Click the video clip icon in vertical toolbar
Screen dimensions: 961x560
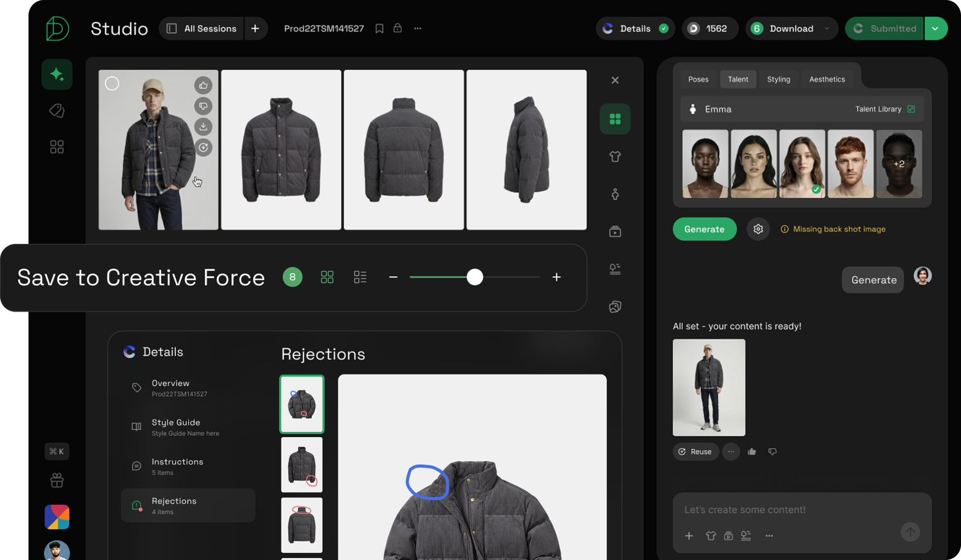pyautogui.click(x=615, y=232)
